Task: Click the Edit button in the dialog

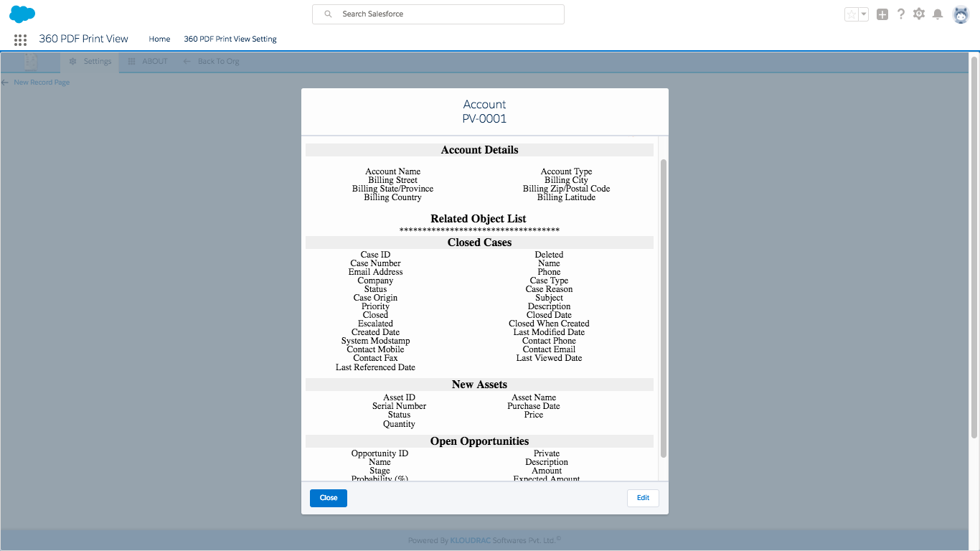Action: 643,498
